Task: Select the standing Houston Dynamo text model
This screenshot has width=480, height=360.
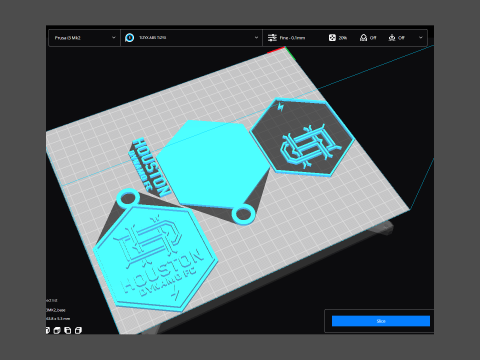Action: tap(150, 168)
